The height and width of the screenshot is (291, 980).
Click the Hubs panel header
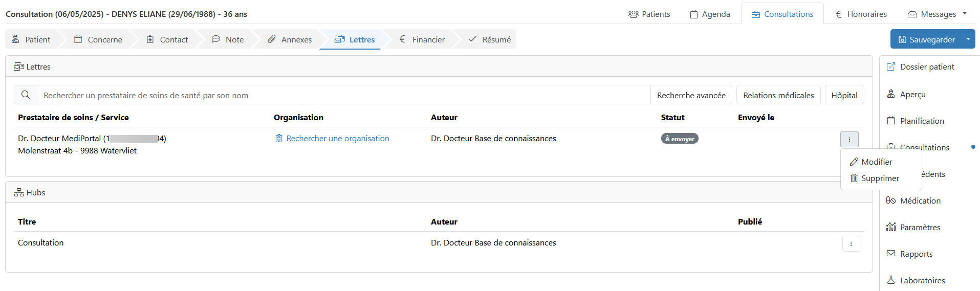439,192
